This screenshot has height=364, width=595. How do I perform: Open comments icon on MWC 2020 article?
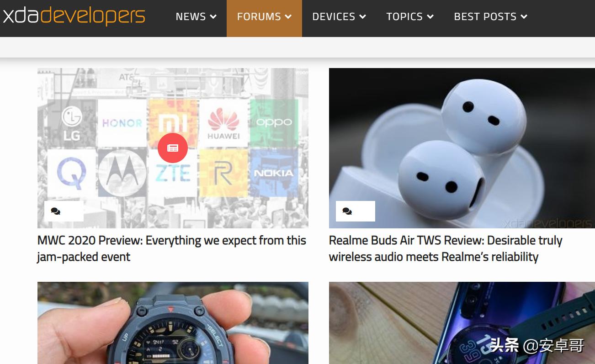coord(56,211)
